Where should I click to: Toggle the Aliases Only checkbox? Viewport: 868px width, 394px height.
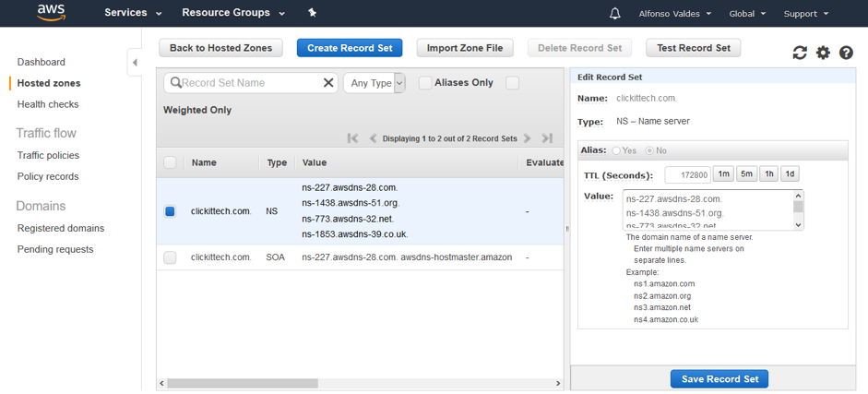tap(425, 83)
